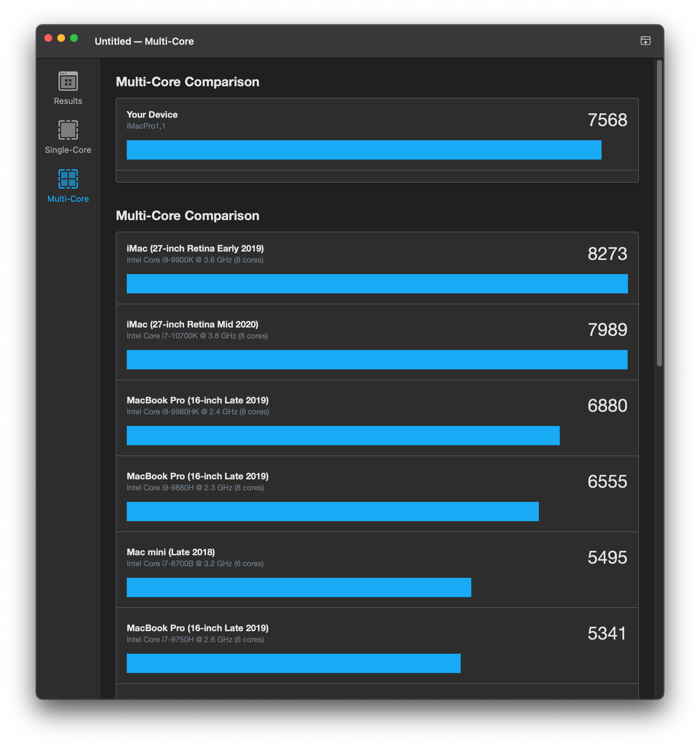
Task: Open the Results sidebar icon
Action: pyautogui.click(x=68, y=81)
